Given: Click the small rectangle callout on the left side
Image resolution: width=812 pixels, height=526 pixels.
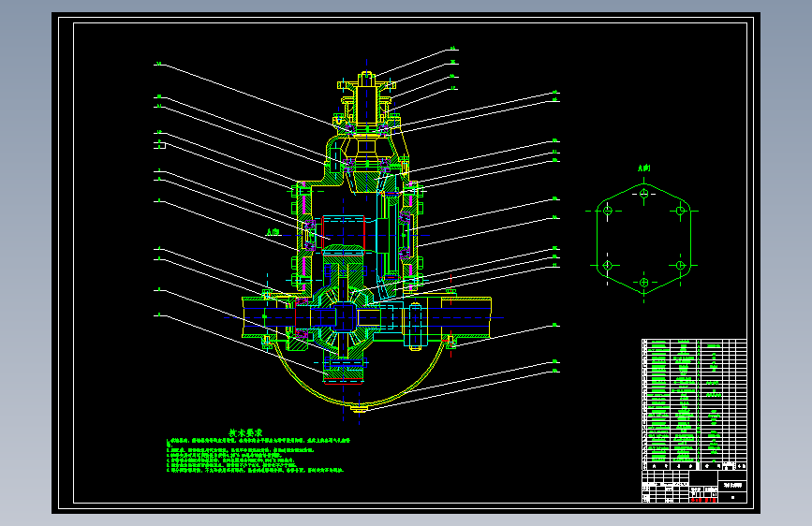Looking at the screenshot, I should click(160, 146).
